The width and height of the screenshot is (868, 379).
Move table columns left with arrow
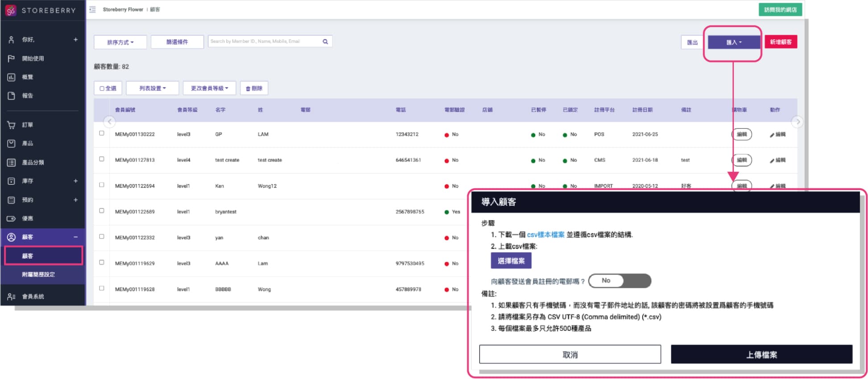click(x=110, y=121)
